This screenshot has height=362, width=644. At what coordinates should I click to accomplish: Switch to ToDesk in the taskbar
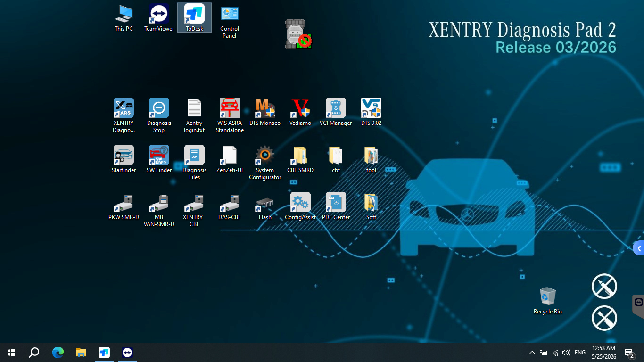tap(104, 353)
